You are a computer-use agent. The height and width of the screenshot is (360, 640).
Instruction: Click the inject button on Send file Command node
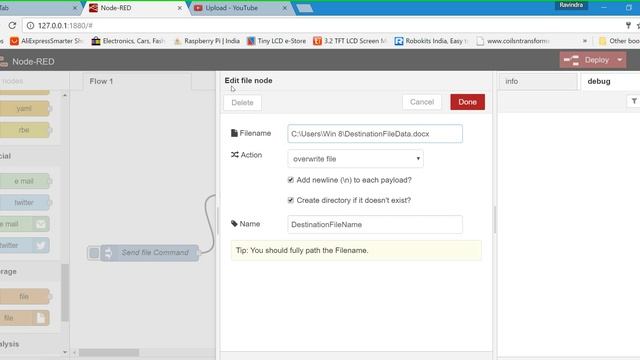click(x=93, y=253)
